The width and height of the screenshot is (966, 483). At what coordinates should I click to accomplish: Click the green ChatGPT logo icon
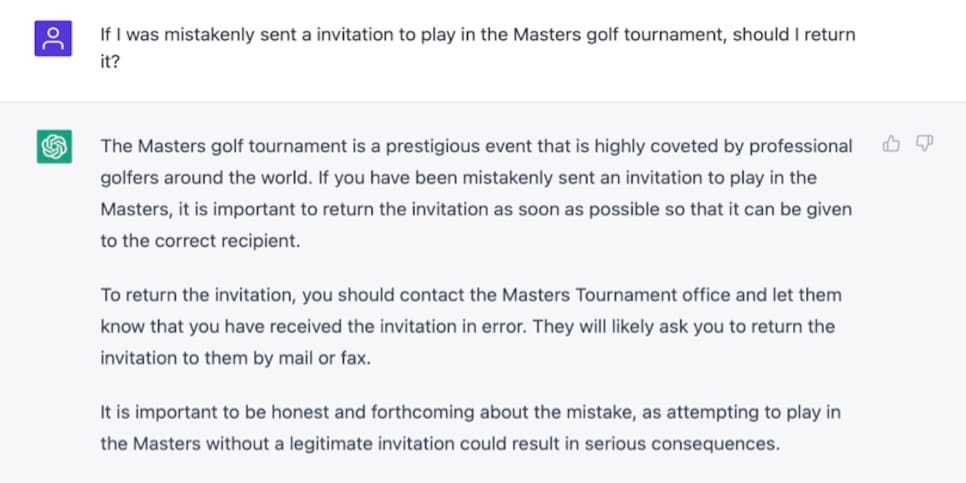coord(54,147)
